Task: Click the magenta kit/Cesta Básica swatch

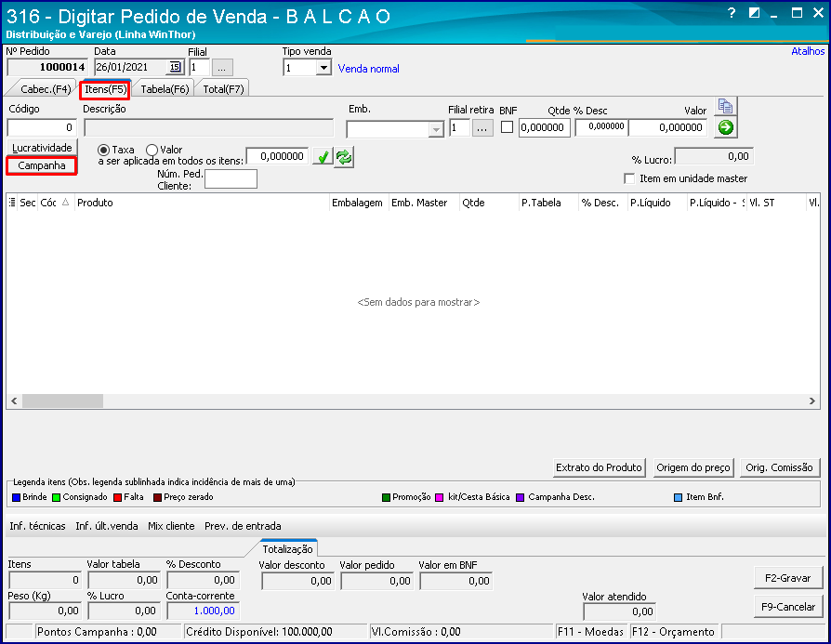Action: click(440, 498)
